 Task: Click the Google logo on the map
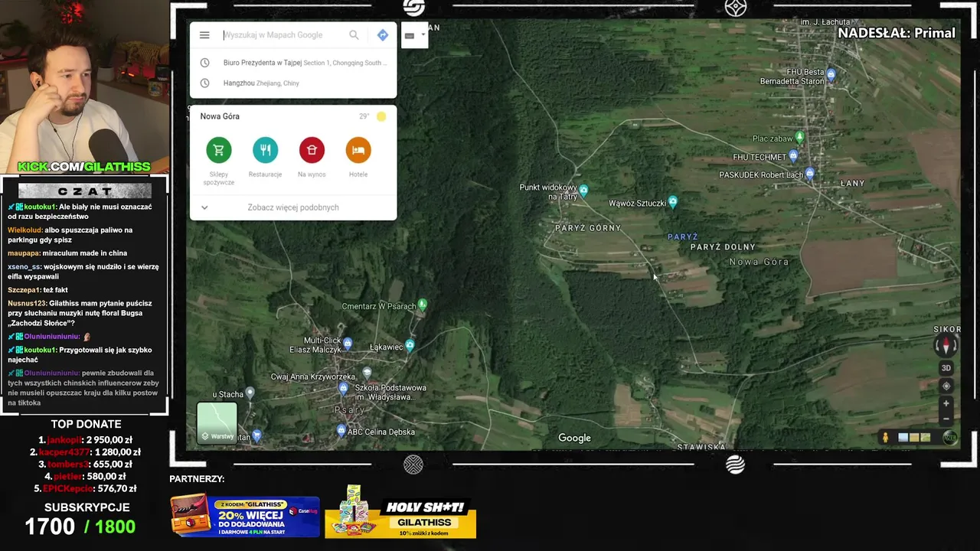(574, 438)
